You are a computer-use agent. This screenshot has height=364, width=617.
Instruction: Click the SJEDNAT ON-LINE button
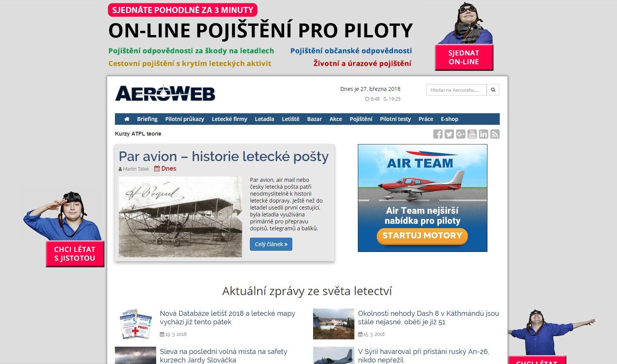tap(464, 57)
